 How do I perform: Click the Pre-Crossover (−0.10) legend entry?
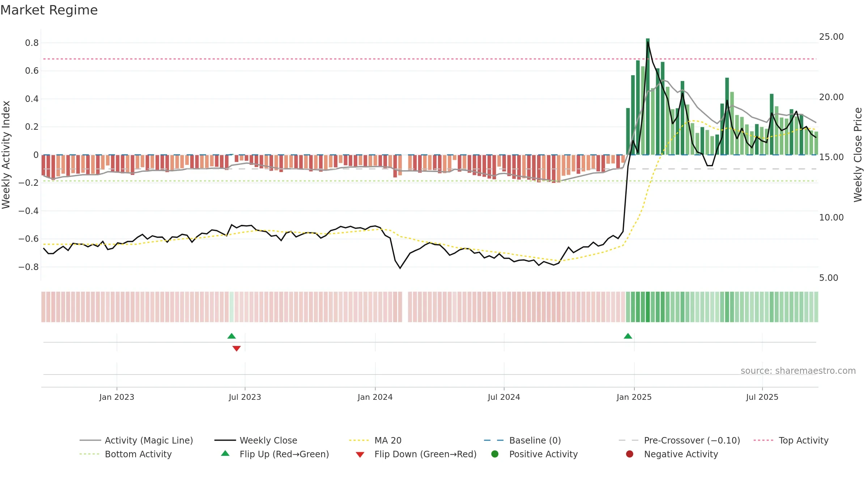click(x=679, y=440)
